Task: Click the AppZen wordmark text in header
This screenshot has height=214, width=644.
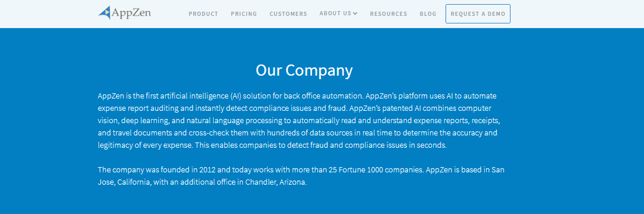Action: [x=131, y=13]
